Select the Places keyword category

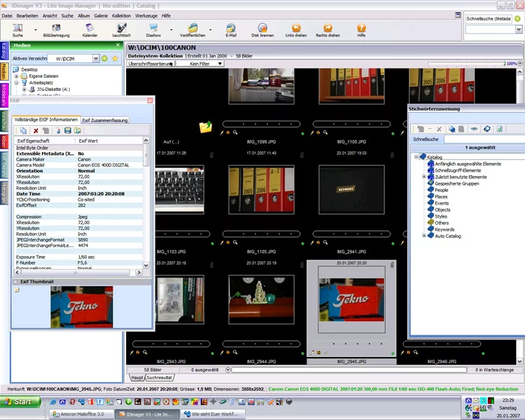click(441, 197)
